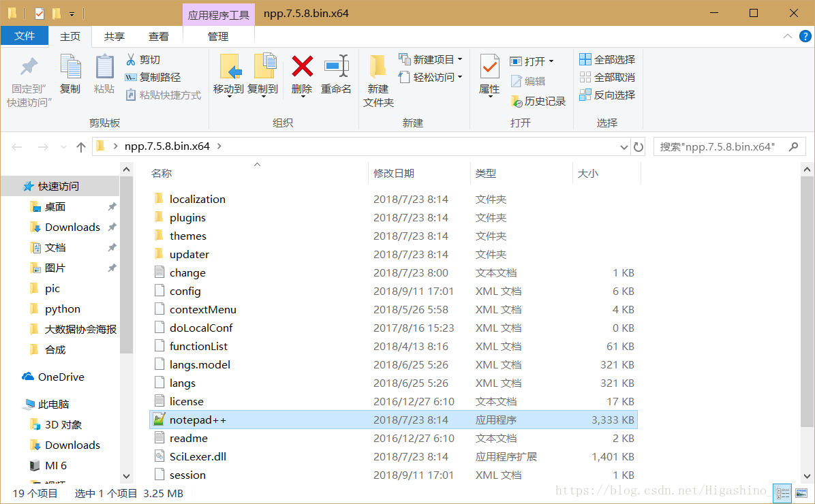Click the Open button in ribbon

click(532, 61)
